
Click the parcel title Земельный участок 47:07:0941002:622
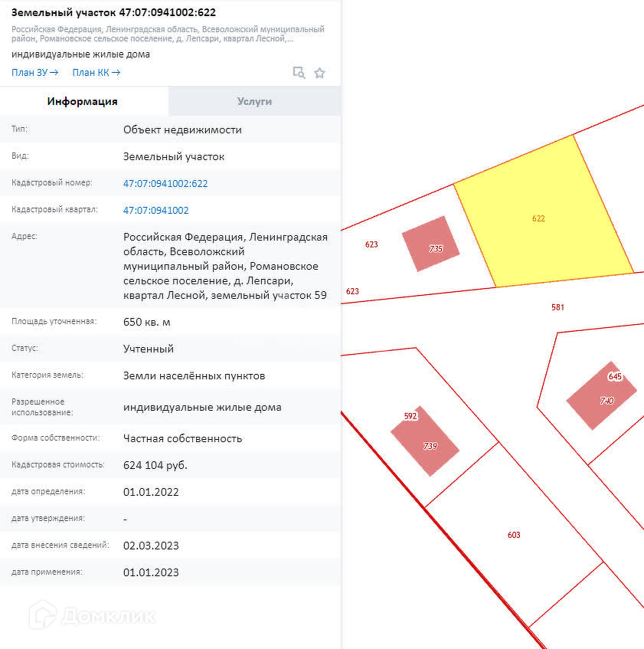[x=113, y=12]
